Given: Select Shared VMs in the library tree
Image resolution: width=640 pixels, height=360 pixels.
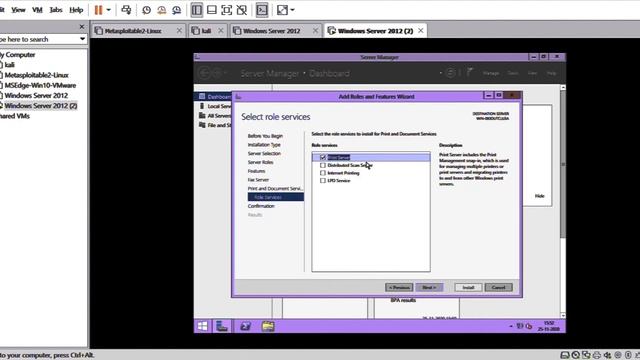Looking at the screenshot, I should pos(15,116).
